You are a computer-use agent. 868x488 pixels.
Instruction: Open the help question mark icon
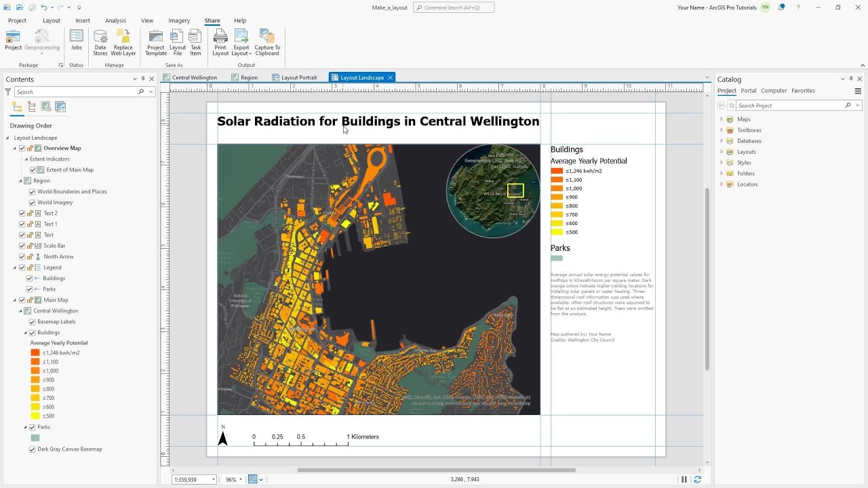click(x=798, y=7)
